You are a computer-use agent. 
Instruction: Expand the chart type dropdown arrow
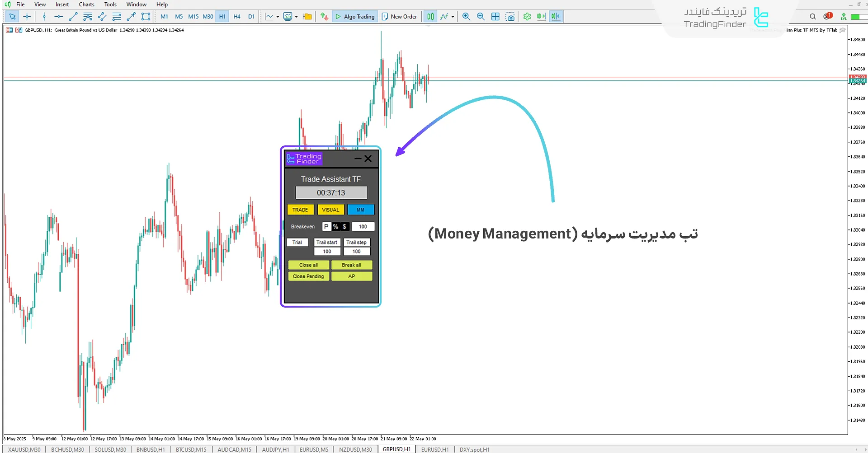pyautogui.click(x=278, y=17)
